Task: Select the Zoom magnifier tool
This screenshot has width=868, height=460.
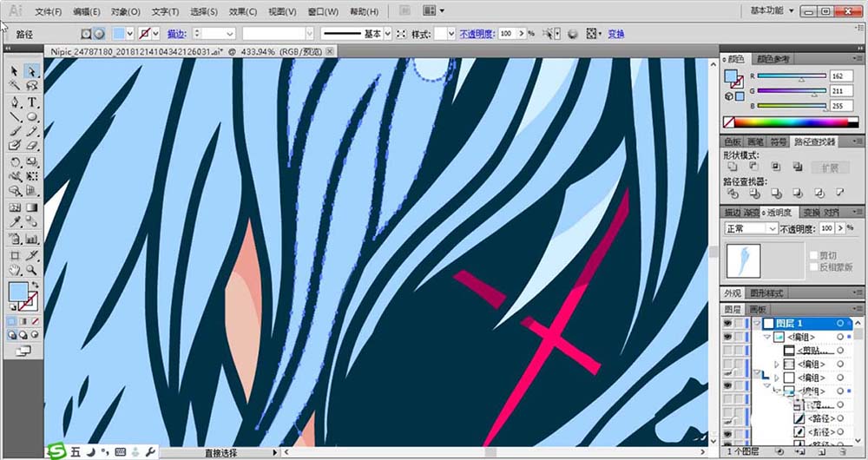Action: pyautogui.click(x=31, y=270)
